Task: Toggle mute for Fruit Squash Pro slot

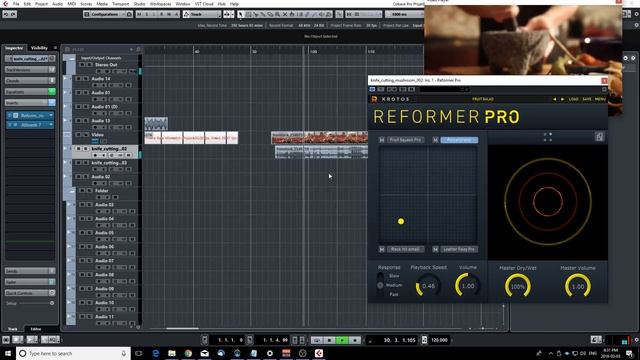Action: tap(382, 140)
